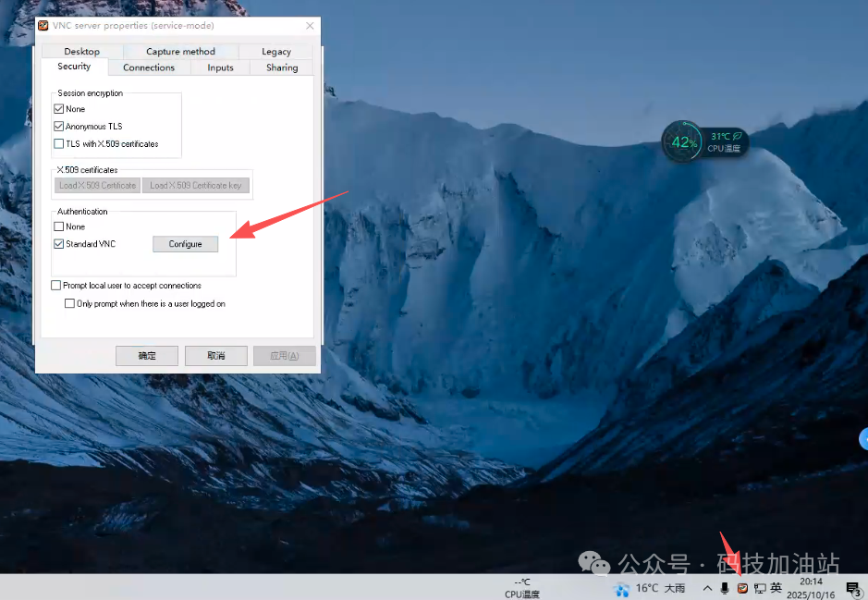Enable Prompt local user to accept connections

point(55,285)
